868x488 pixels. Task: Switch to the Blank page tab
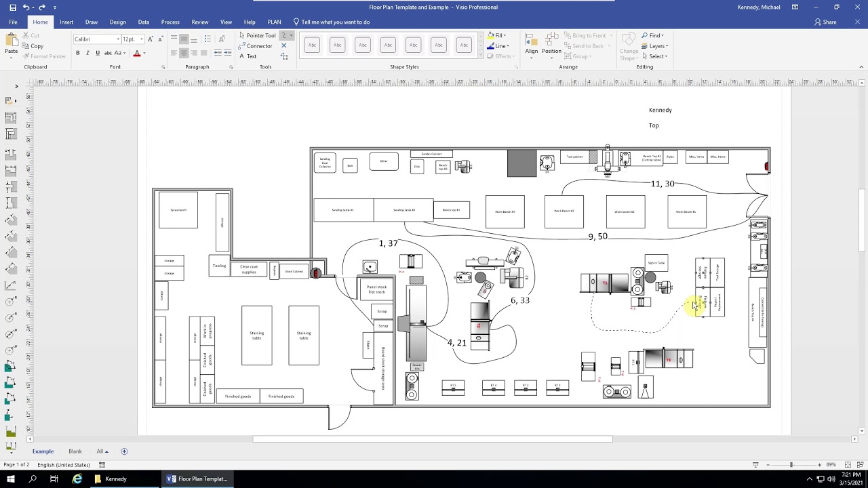tap(75, 451)
